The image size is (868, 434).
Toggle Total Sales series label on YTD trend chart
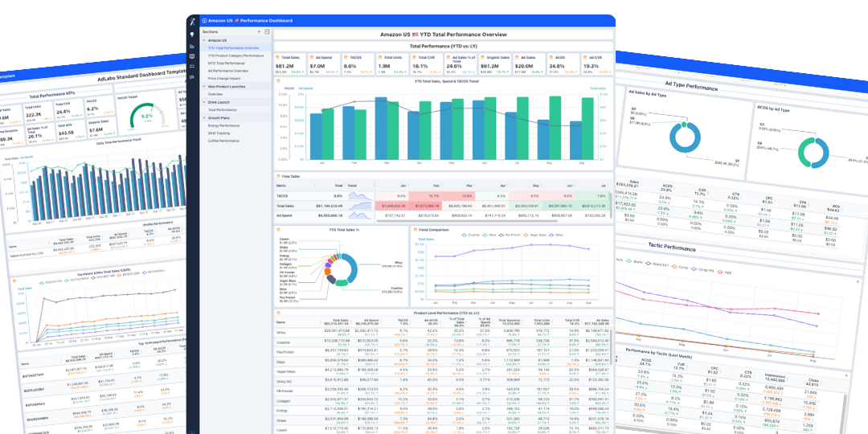click(597, 88)
